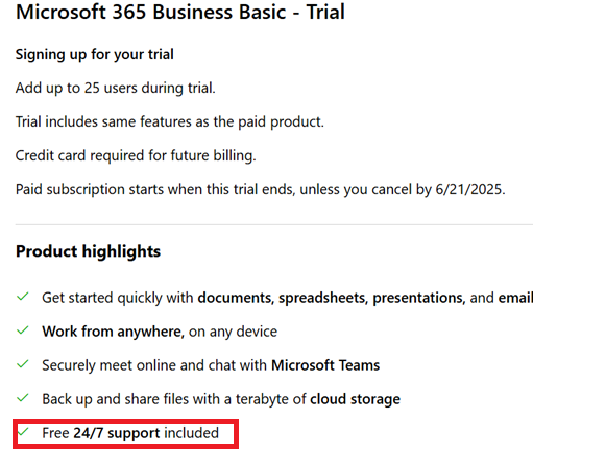Click the bold word 'spreadsheets'
The height and width of the screenshot is (469, 611).
(x=323, y=298)
